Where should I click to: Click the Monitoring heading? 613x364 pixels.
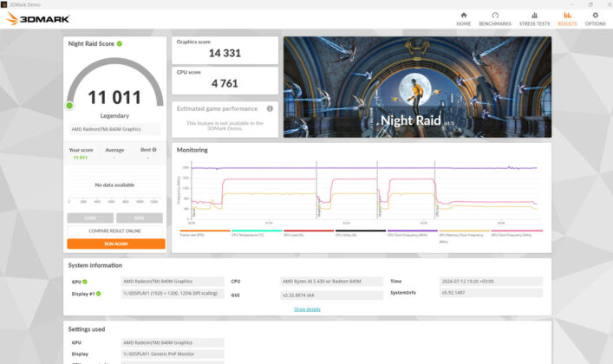tap(192, 150)
